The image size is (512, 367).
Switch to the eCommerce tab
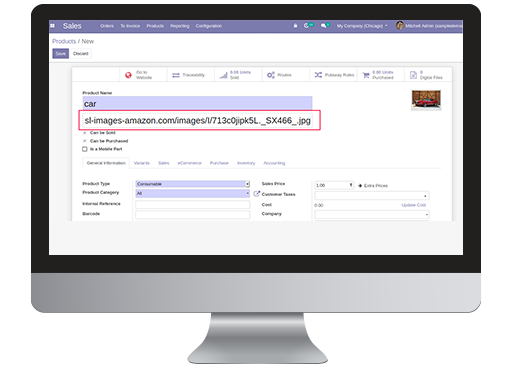[x=189, y=163]
